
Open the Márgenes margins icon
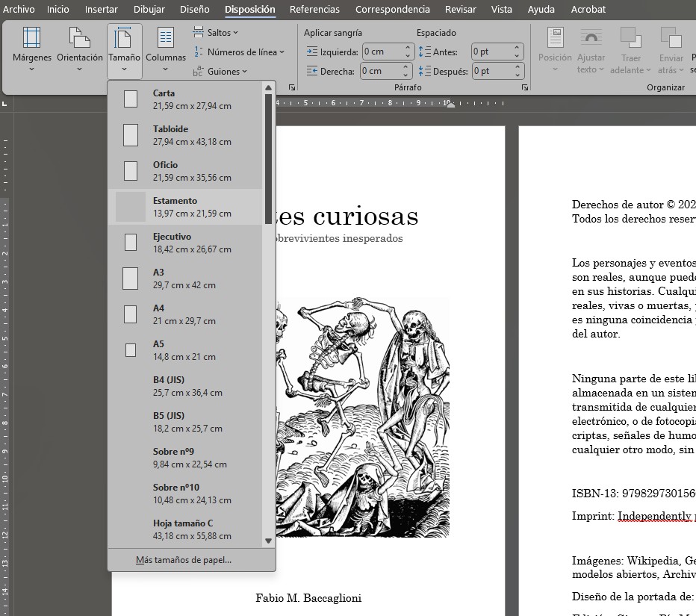[32, 39]
